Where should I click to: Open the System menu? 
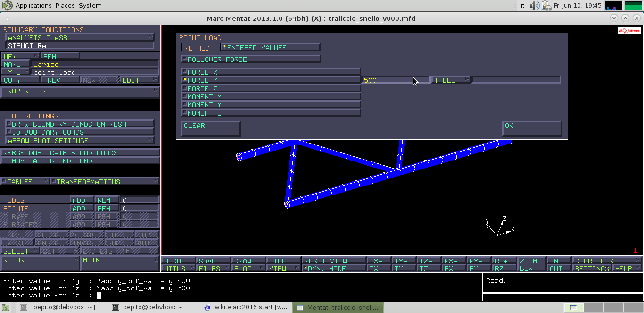90,6
